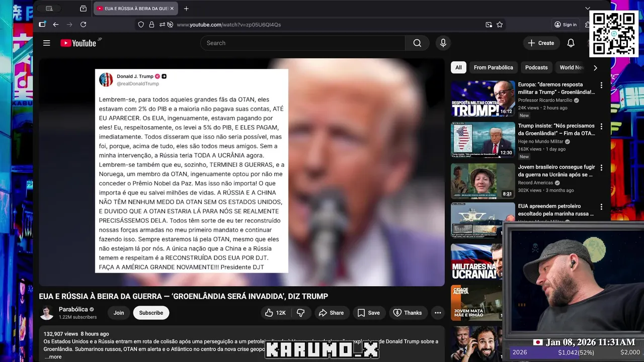644x362 pixels.
Task: Click the Join button
Action: [x=119, y=313]
